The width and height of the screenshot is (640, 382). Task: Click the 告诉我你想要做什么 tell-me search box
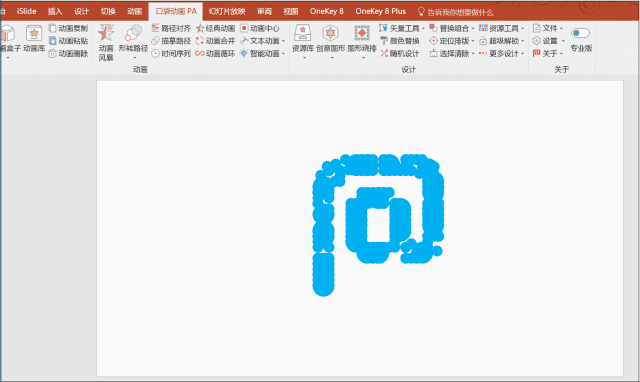coord(456,12)
